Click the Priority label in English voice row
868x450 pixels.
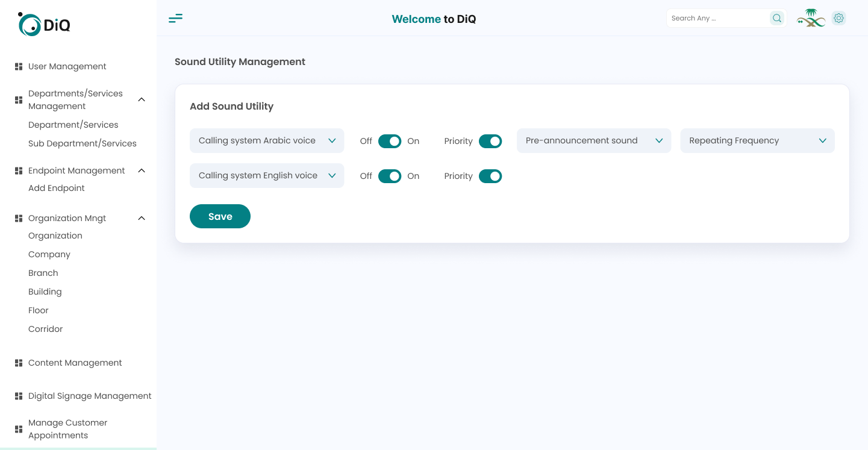[458, 177]
